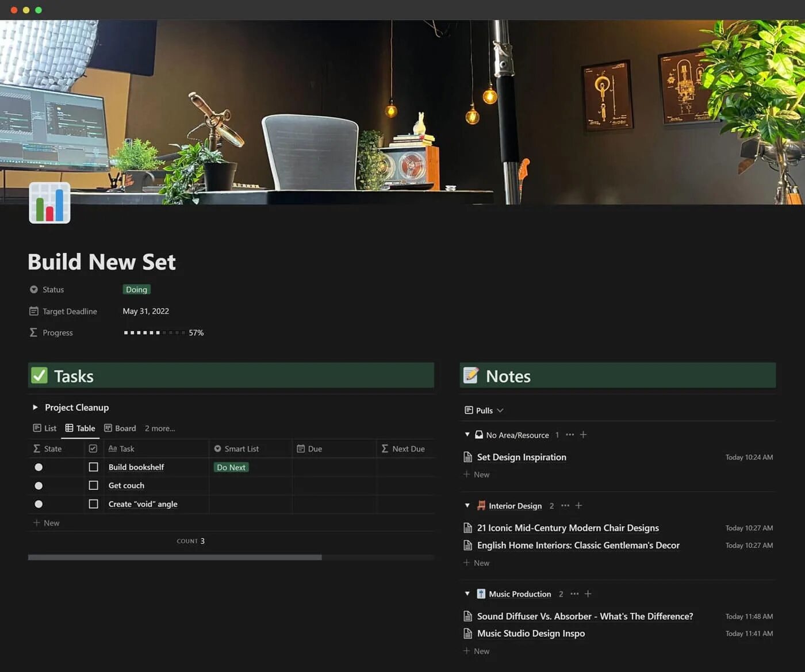This screenshot has height=672, width=805.
Task: Click the Status property icon
Action: point(33,290)
